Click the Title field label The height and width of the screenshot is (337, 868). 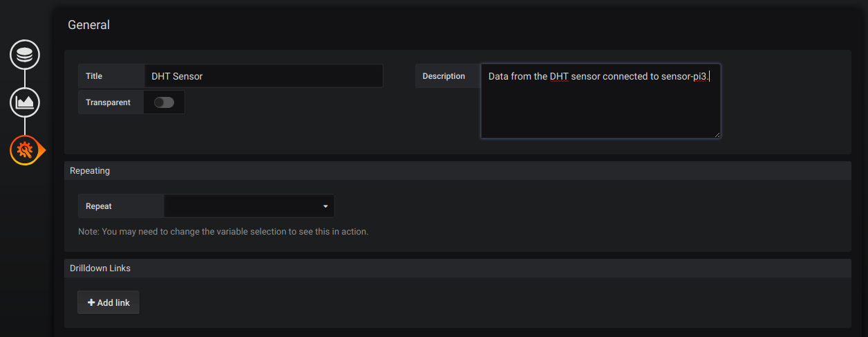pos(94,76)
